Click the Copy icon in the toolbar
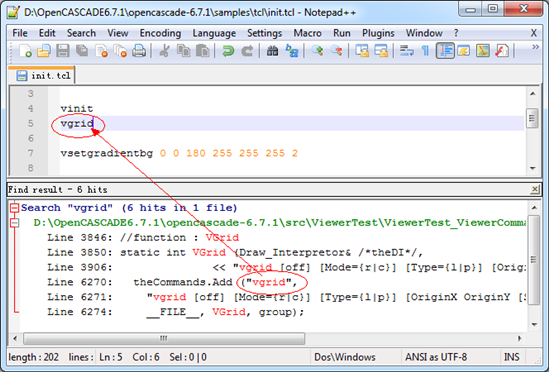This screenshot has width=549, height=372. [183, 51]
